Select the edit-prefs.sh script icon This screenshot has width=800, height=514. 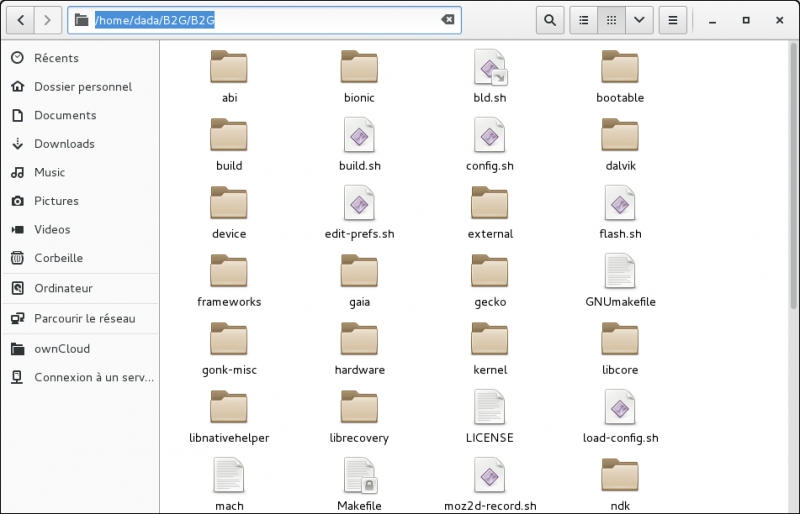(359, 203)
